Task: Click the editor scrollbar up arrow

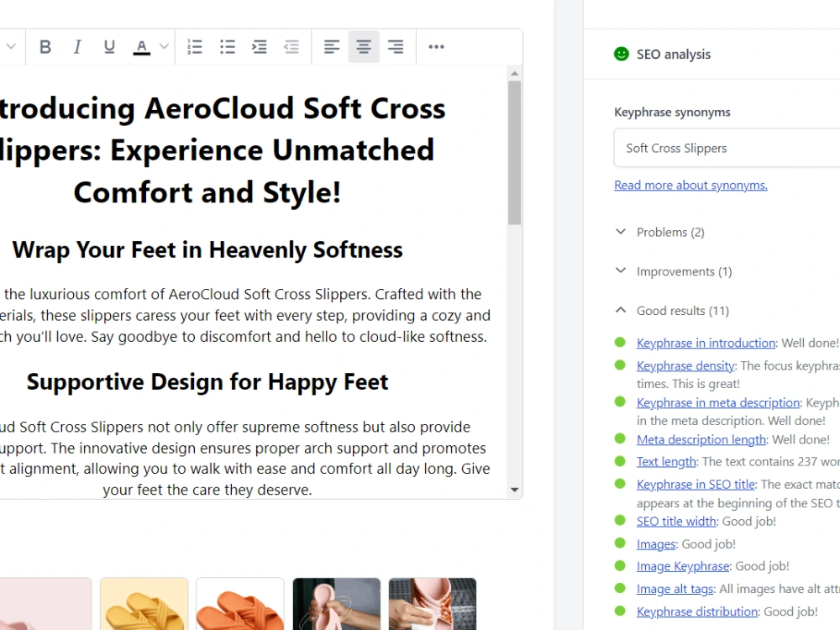Action: (514, 73)
